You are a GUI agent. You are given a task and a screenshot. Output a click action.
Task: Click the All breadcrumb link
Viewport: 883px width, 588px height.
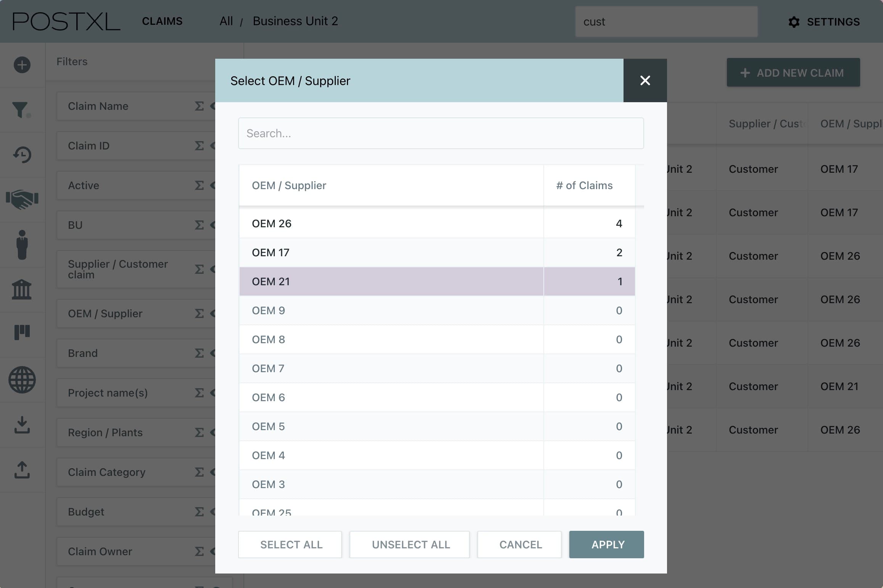click(x=226, y=21)
